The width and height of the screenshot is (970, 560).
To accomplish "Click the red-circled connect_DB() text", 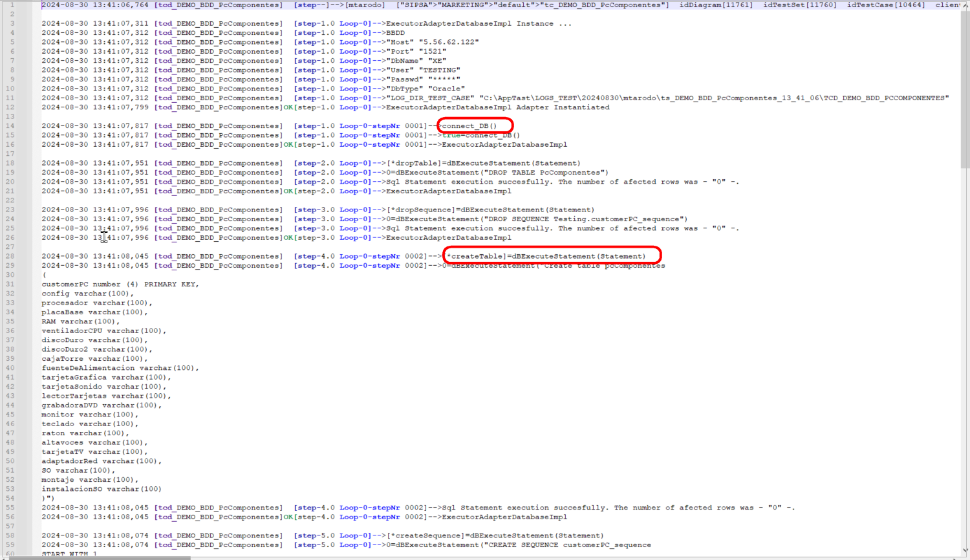I will point(470,126).
